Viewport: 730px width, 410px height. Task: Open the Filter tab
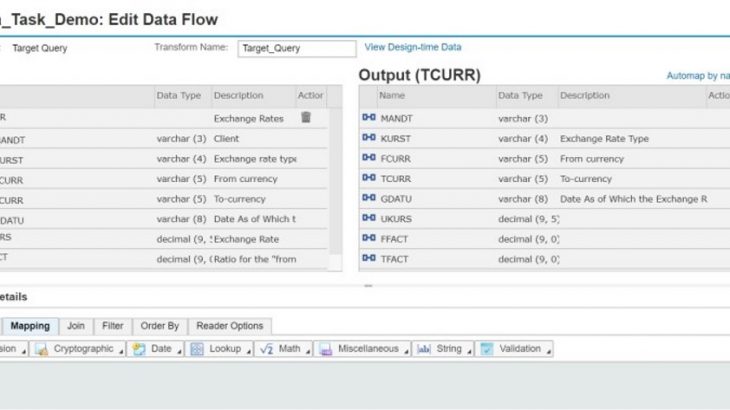pyautogui.click(x=113, y=326)
